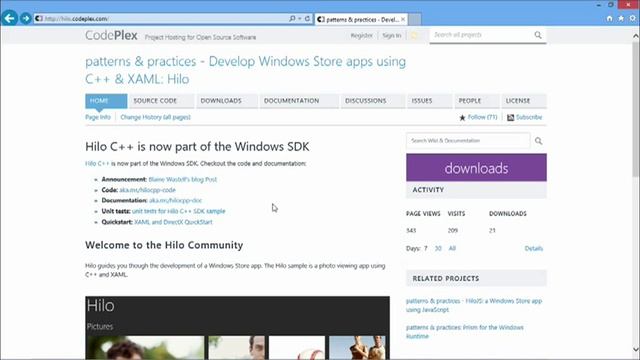Open the browser Tools gear icon
The image size is (640, 360).
tap(633, 18)
